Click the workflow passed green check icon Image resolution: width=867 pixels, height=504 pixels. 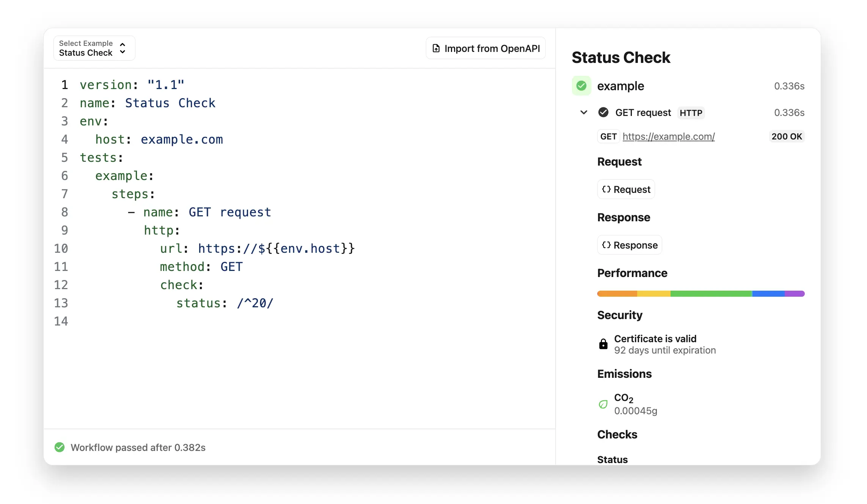coord(60,448)
